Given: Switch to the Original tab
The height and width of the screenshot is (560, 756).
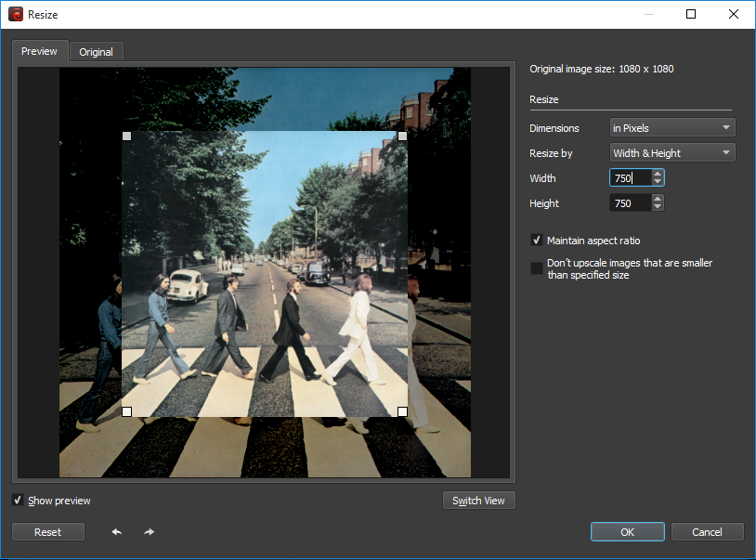Looking at the screenshot, I should click(x=96, y=52).
